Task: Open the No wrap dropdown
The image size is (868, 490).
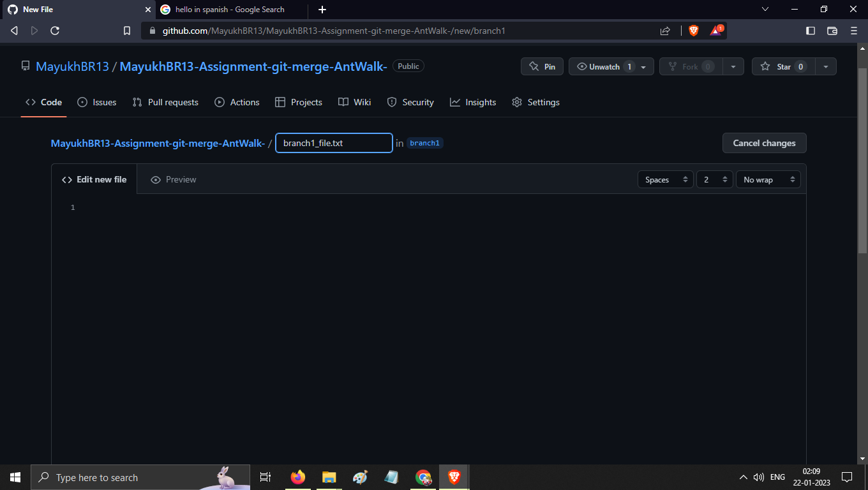Action: (768, 179)
